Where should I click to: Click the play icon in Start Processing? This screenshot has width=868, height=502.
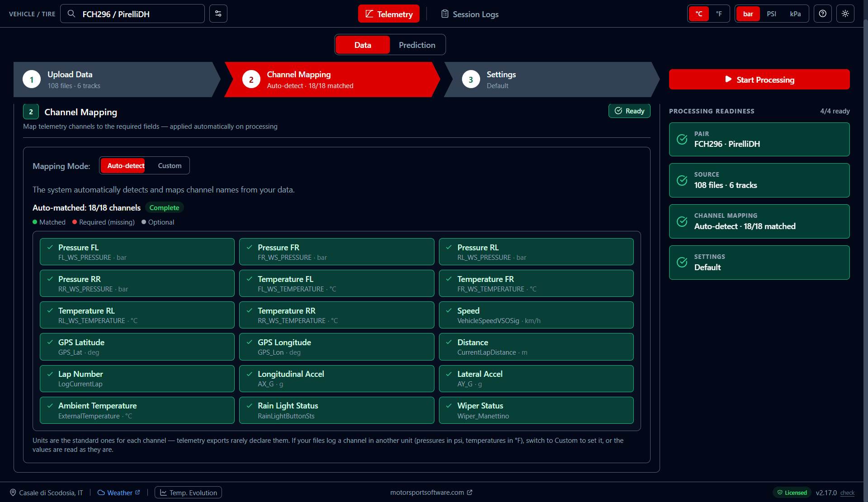pyautogui.click(x=728, y=79)
